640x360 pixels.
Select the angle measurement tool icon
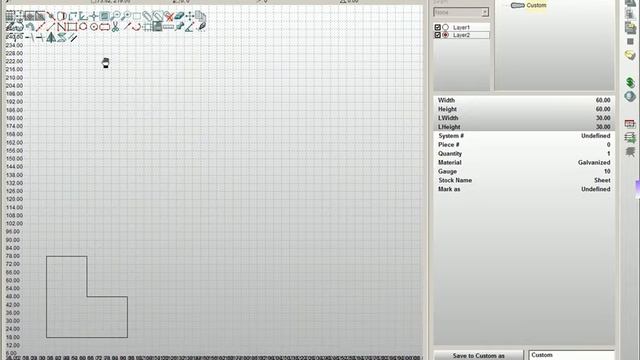pyautogui.click(x=189, y=28)
